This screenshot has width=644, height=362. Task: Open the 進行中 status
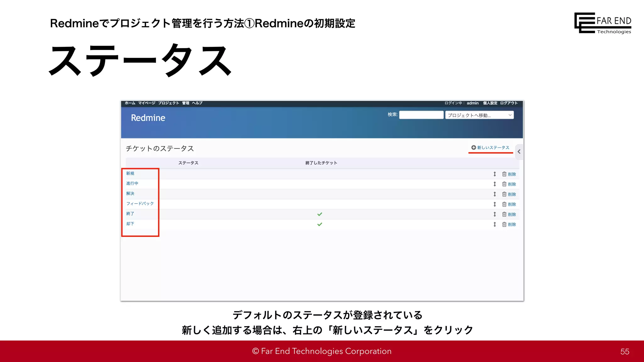coord(132,184)
